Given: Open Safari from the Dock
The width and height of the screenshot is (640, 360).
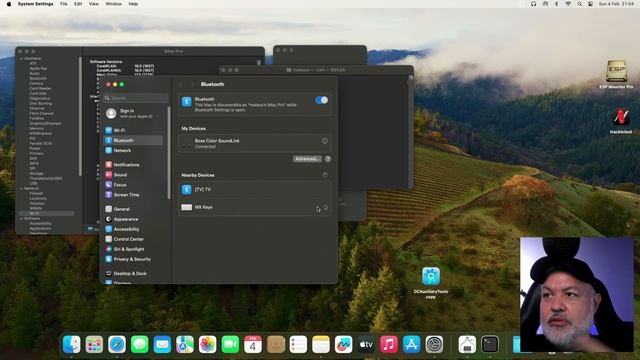Looking at the screenshot, I should click(x=117, y=344).
